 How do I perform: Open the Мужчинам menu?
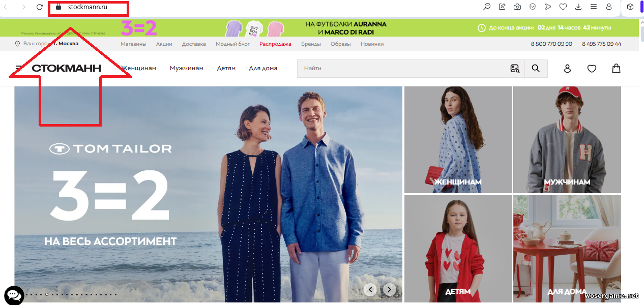tap(187, 68)
